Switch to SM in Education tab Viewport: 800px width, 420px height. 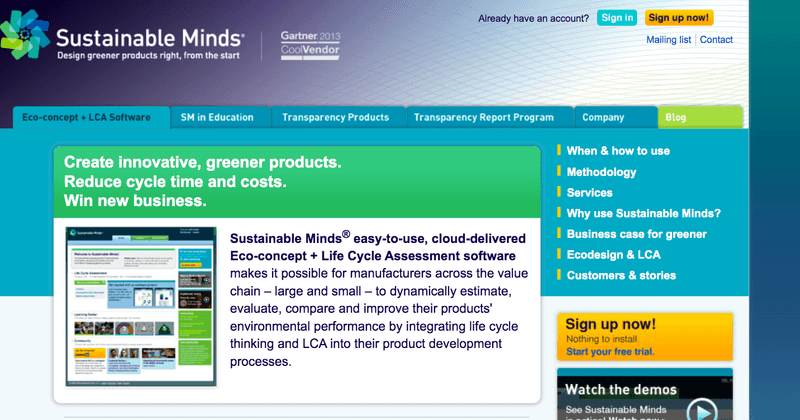(x=217, y=118)
